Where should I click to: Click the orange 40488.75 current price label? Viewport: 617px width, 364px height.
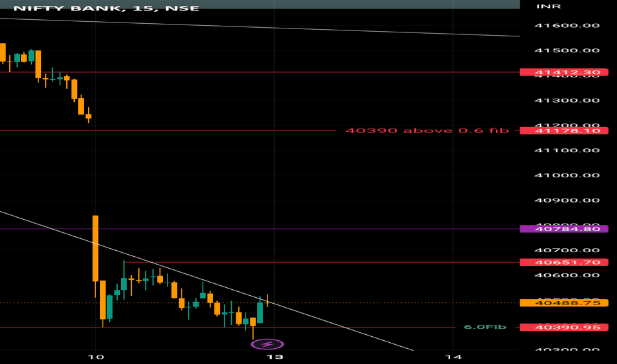[x=564, y=302]
